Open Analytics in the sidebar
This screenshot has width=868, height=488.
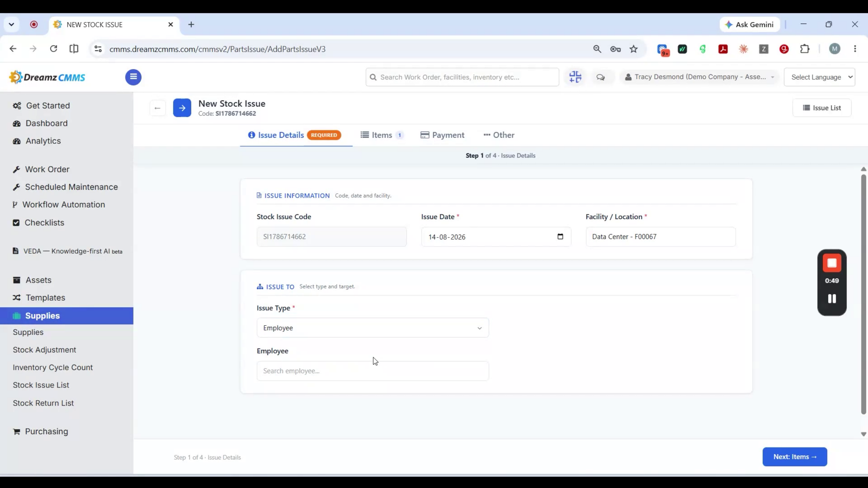pos(37,141)
